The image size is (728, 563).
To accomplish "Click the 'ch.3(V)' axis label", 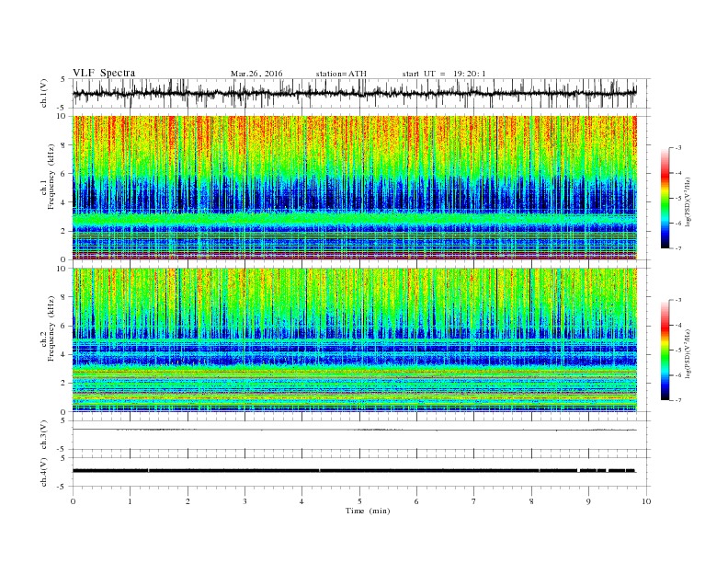I will (x=44, y=435).
